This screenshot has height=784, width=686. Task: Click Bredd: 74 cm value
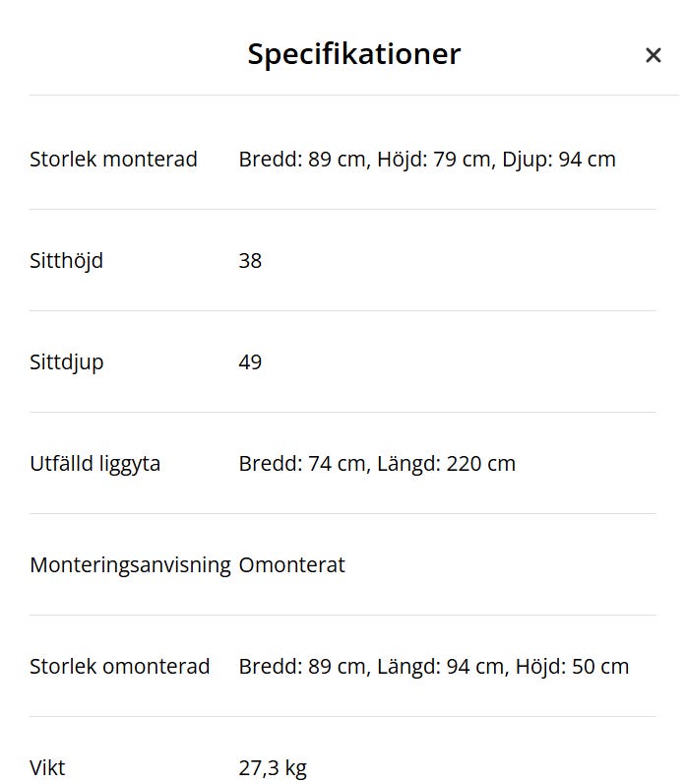302,463
